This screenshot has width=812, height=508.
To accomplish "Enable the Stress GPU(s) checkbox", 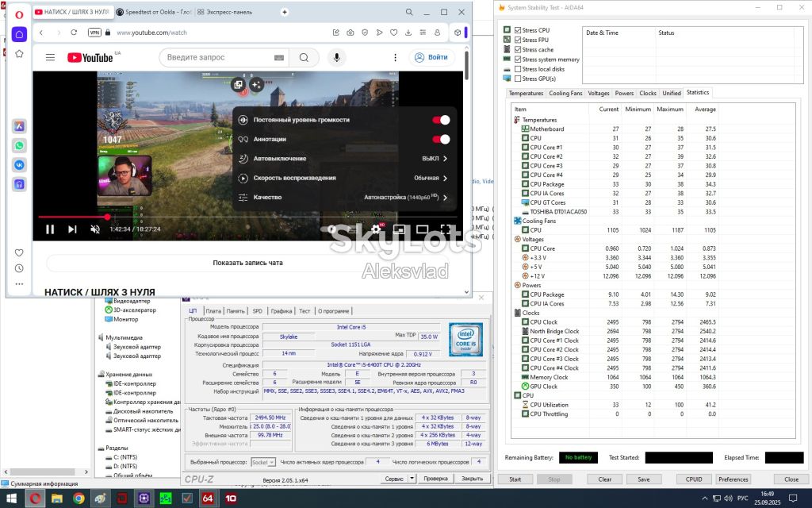I will 518,79.
